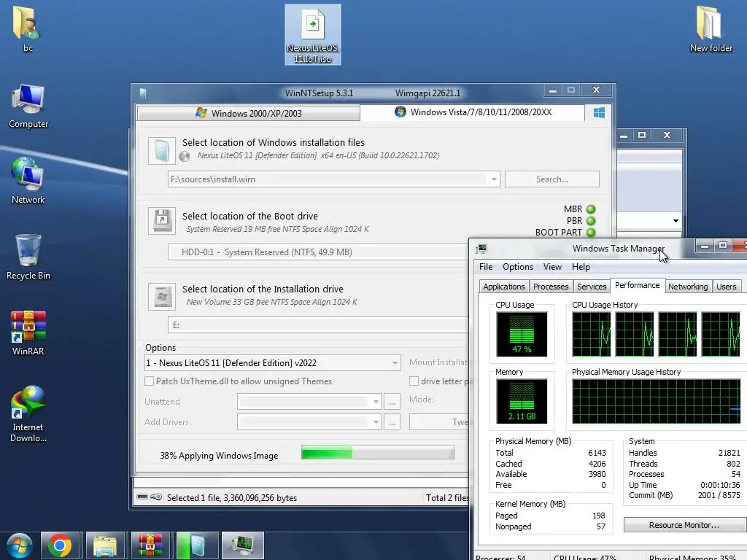Click the Windows logo icon in WinNTSetup
This screenshot has height=560, width=747.
pyautogui.click(x=599, y=112)
